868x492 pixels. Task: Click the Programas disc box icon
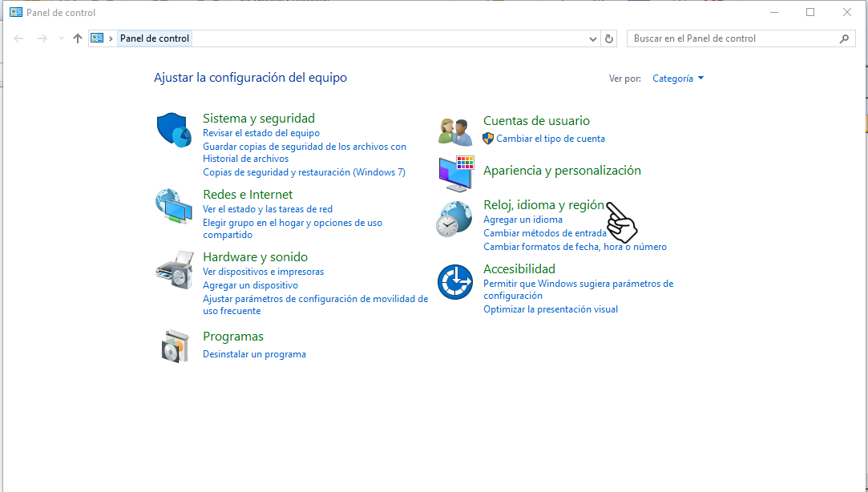tap(173, 346)
